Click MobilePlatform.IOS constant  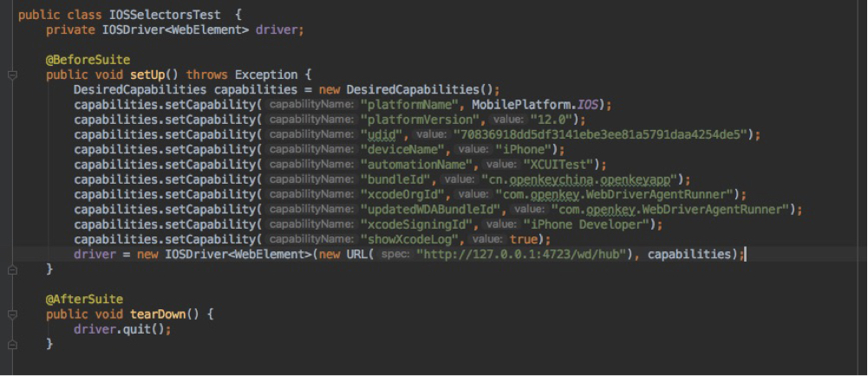(535, 105)
